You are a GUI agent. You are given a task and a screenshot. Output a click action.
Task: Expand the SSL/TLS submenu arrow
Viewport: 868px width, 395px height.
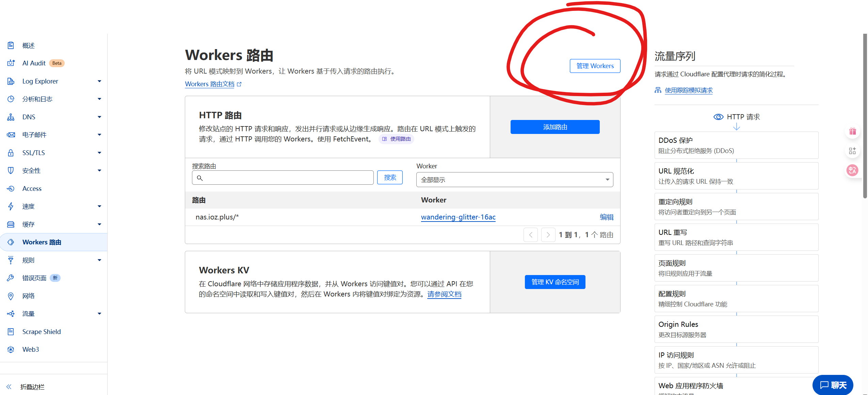point(99,153)
